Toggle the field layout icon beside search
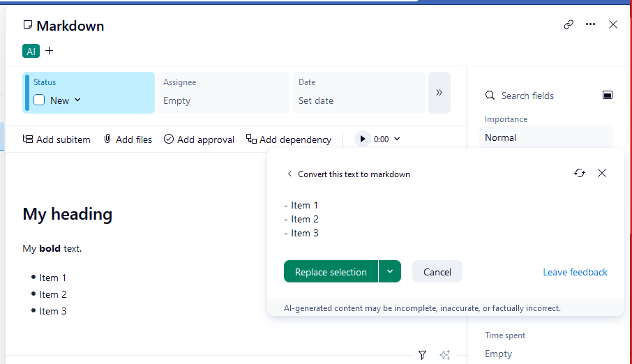This screenshot has width=632, height=364. tap(608, 95)
